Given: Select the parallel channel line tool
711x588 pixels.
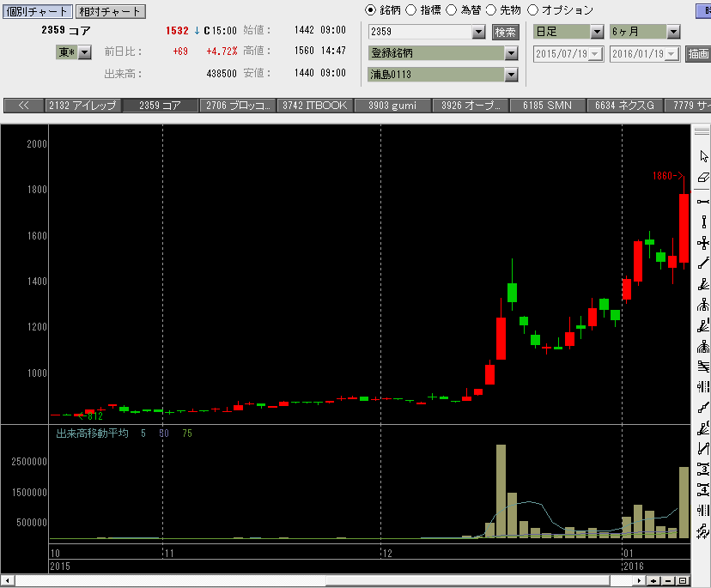Looking at the screenshot, I should 703,448.
